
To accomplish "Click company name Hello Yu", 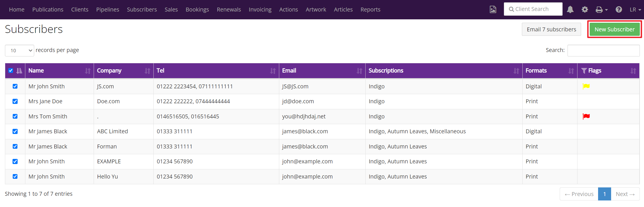I will click(x=108, y=177).
